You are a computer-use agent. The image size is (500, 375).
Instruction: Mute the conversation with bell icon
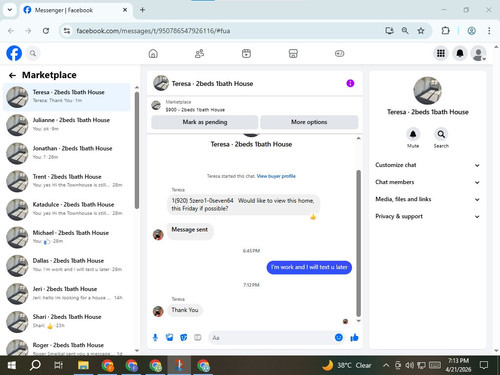pos(413,134)
